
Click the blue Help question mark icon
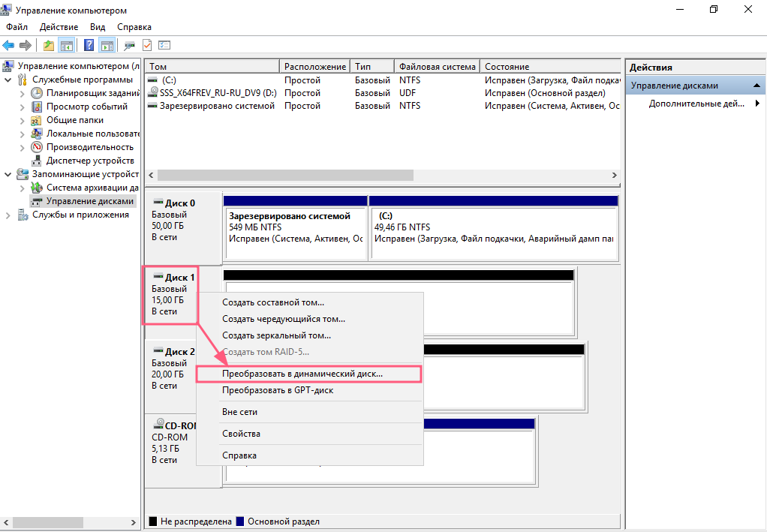[x=89, y=45]
